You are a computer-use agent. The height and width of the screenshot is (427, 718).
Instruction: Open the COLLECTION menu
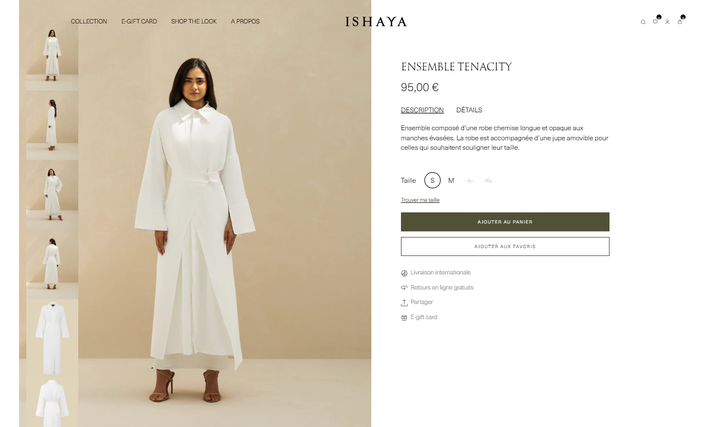pyautogui.click(x=89, y=22)
